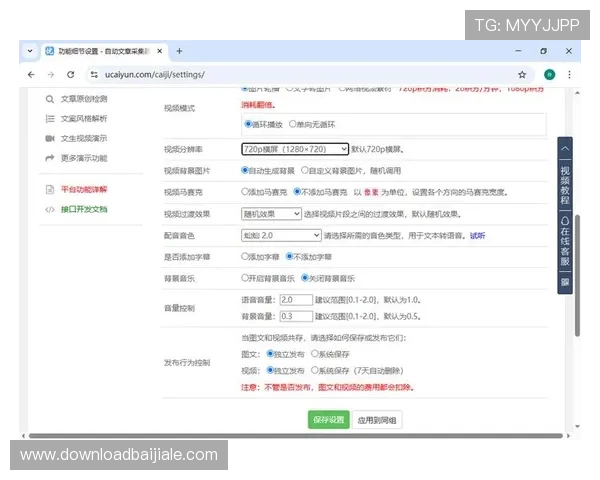Click code icon beside 接口开发文档
This screenshot has height=480, width=600.
click(50, 209)
